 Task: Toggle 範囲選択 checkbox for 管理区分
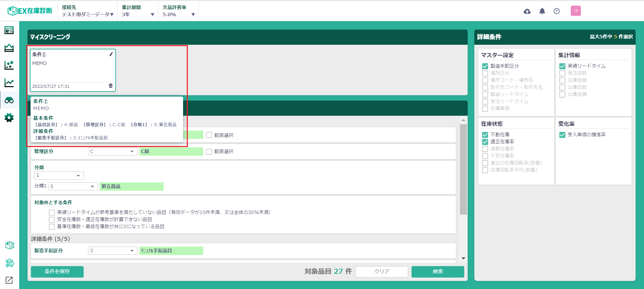coord(209,152)
